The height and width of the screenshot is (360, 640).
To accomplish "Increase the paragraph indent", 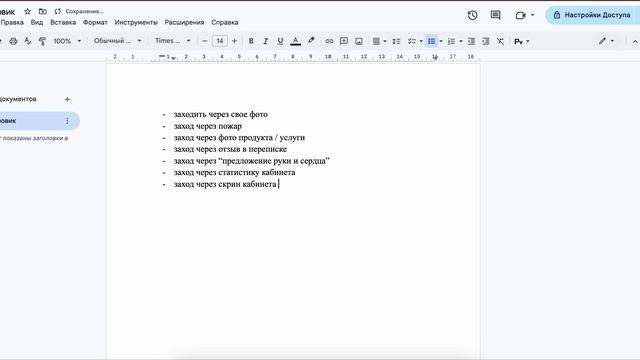I will click(x=486, y=41).
